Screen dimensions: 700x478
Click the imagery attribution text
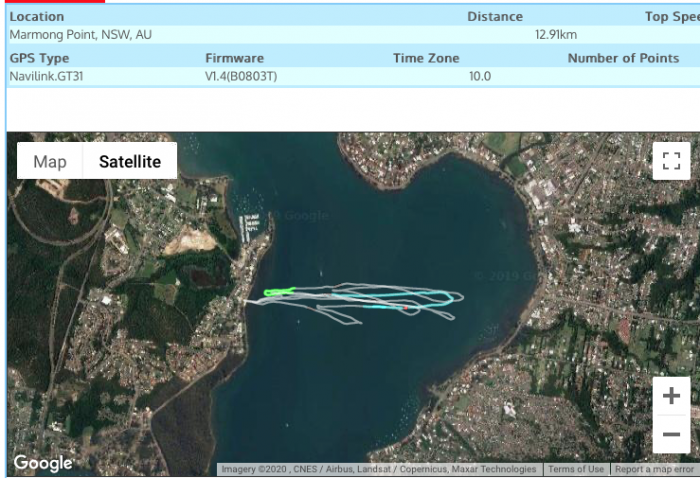[x=379, y=469]
